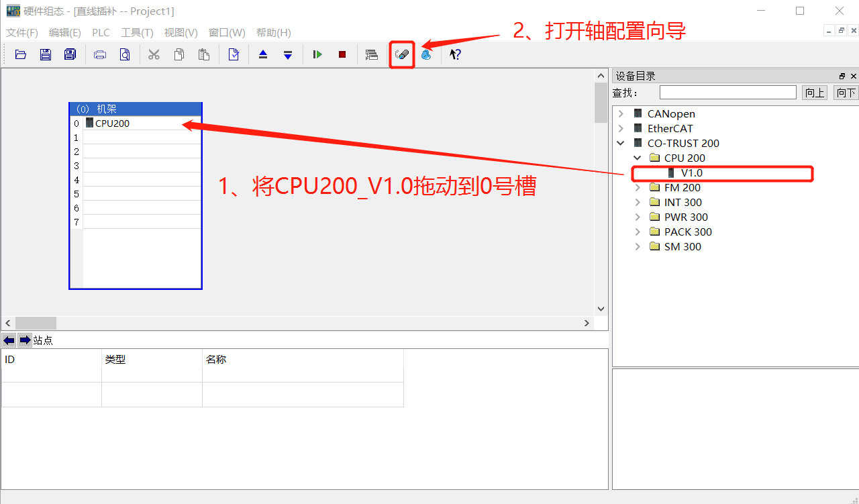Click the blue icon next to axis wizard
Image resolution: width=859 pixels, height=504 pixels.
426,55
